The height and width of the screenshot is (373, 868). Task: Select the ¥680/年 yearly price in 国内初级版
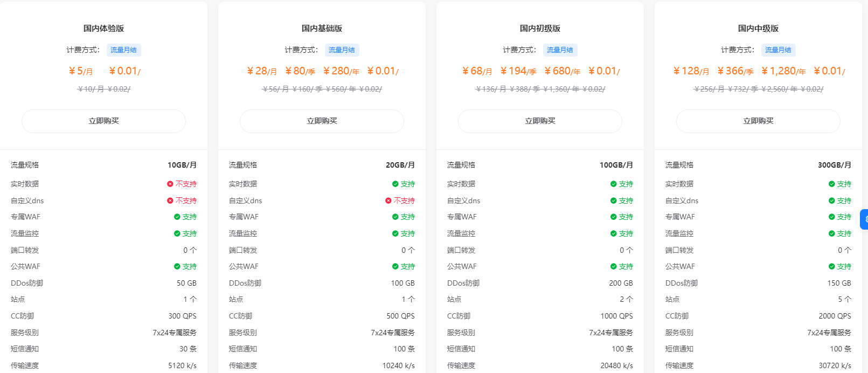[x=562, y=71]
